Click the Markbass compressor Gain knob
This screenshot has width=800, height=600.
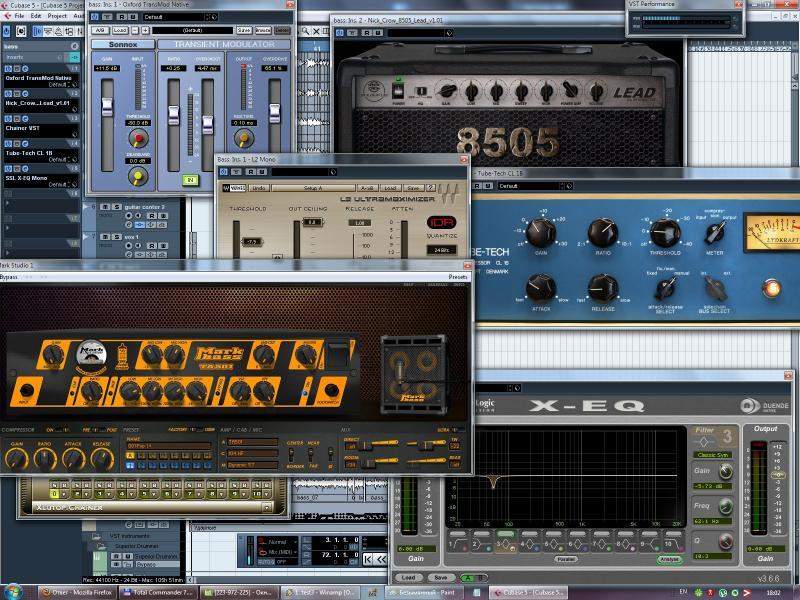[x=17, y=458]
